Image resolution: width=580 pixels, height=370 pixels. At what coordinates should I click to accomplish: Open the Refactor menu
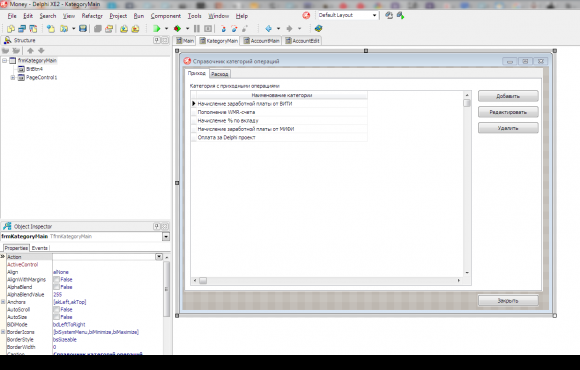(x=92, y=16)
